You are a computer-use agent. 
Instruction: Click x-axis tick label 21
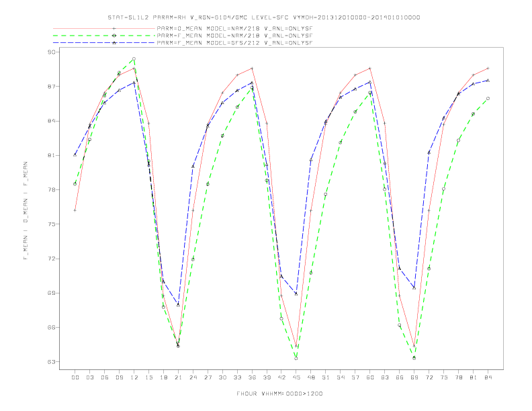point(179,377)
